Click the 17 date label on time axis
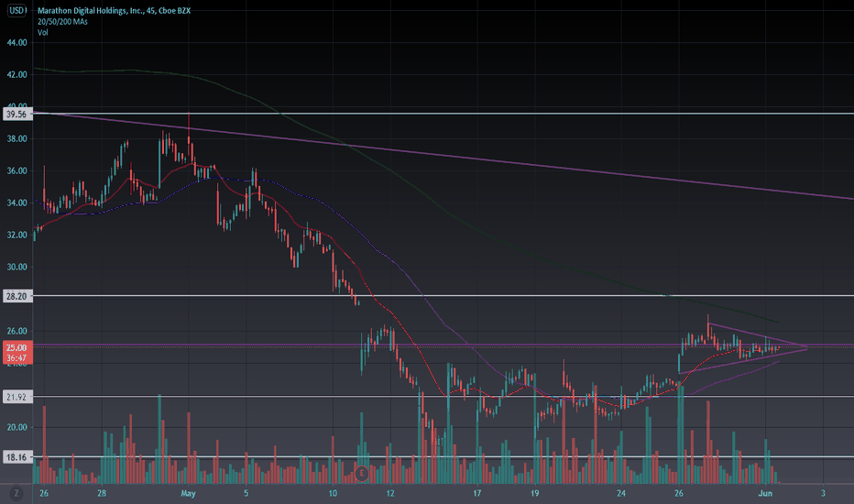The height and width of the screenshot is (504, 854). pos(477,494)
